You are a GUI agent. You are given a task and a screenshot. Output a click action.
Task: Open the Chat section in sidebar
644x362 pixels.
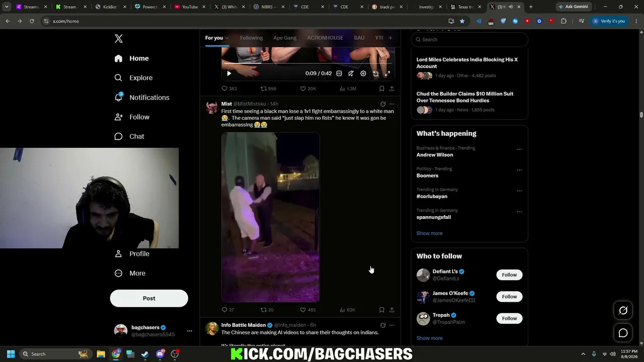point(129,136)
